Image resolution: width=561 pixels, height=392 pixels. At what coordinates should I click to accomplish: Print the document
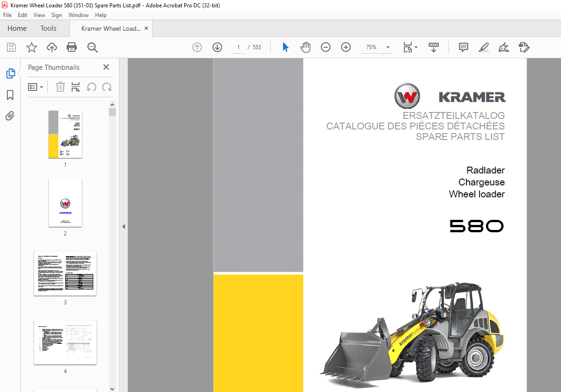(72, 47)
